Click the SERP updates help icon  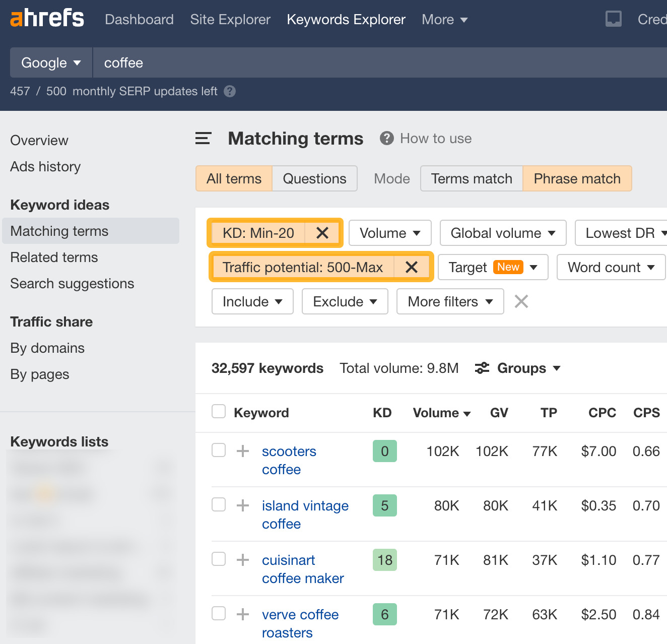coord(230,91)
